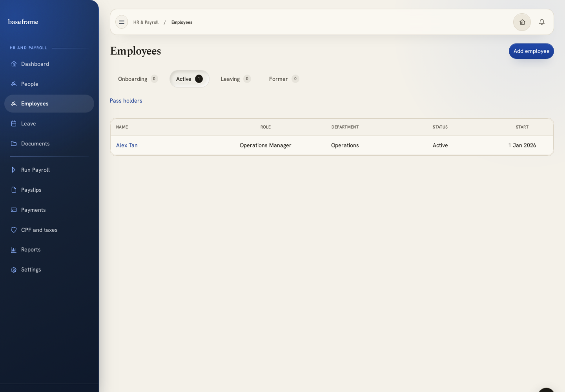Open Settings label in sidebar

point(31,270)
